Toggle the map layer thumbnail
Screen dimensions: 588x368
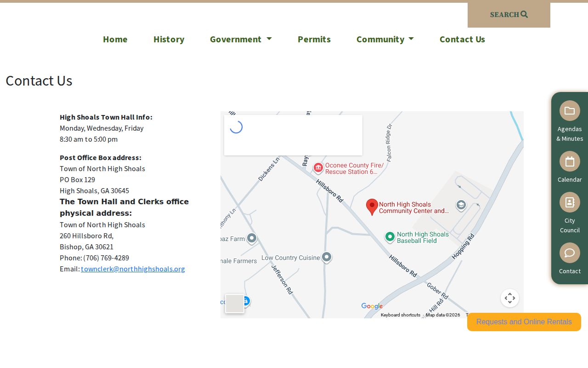click(x=235, y=304)
